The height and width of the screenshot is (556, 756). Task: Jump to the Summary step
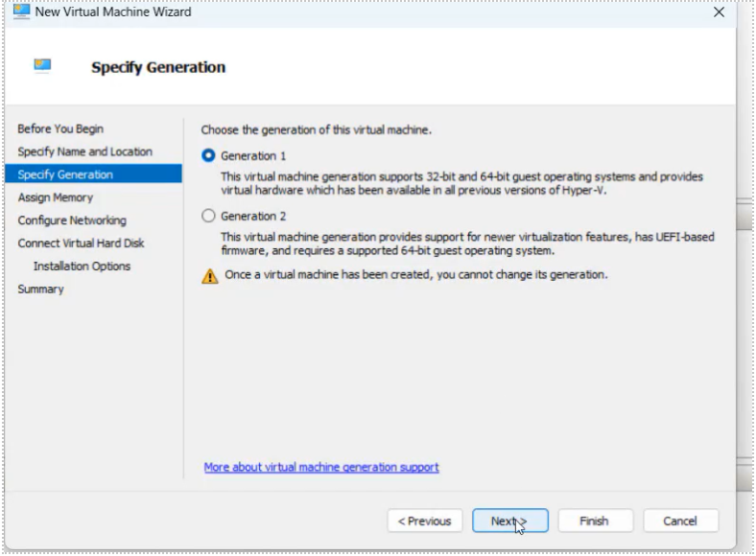pyautogui.click(x=40, y=290)
